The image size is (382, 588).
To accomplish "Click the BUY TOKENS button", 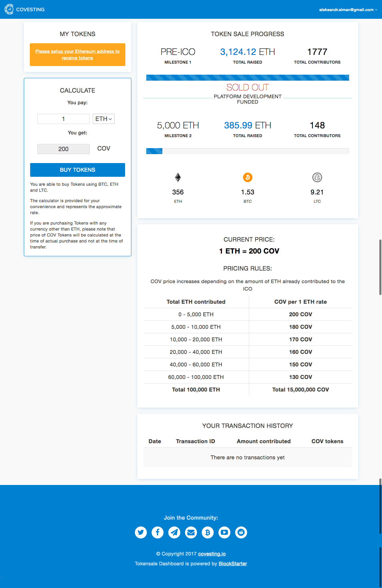I will coord(78,170).
